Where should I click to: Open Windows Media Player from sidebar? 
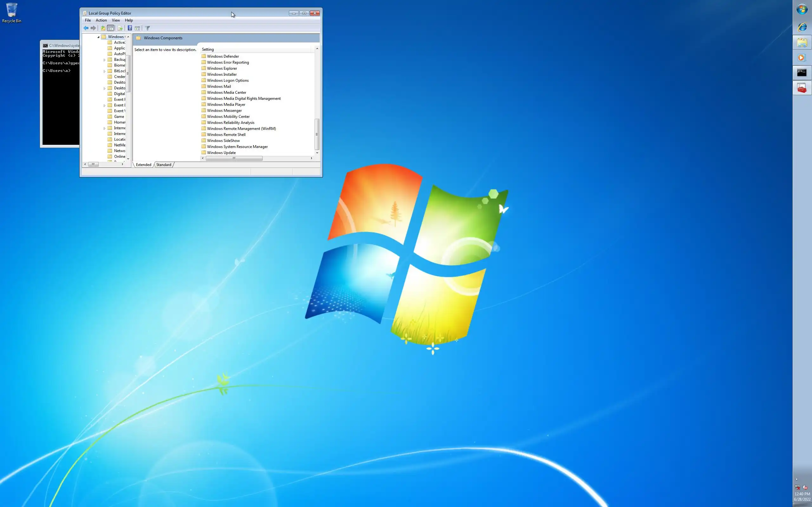802,58
